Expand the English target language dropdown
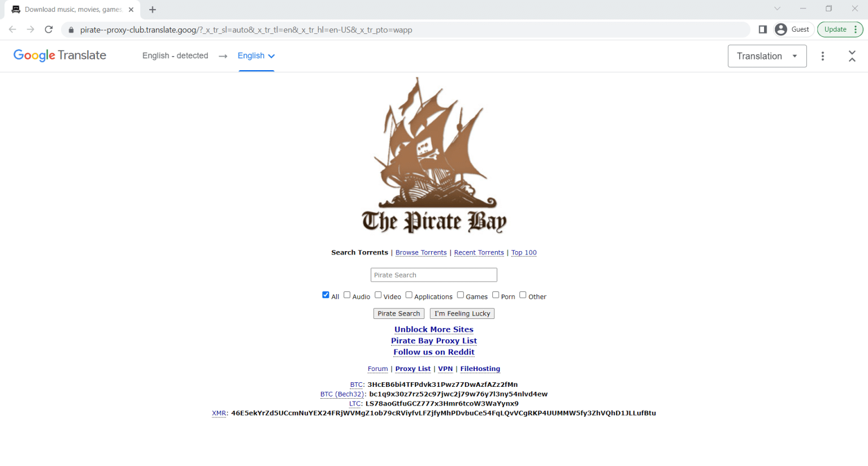This screenshot has width=868, height=466. [x=256, y=55]
